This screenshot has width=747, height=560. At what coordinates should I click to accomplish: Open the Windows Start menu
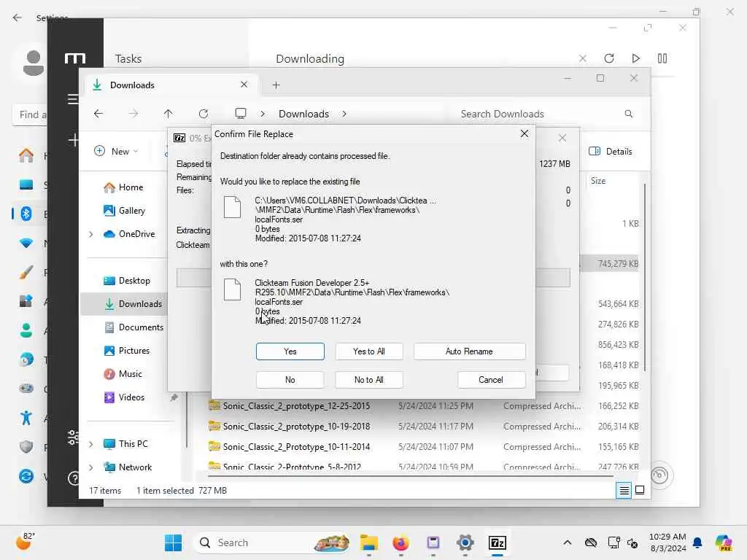coord(173,542)
